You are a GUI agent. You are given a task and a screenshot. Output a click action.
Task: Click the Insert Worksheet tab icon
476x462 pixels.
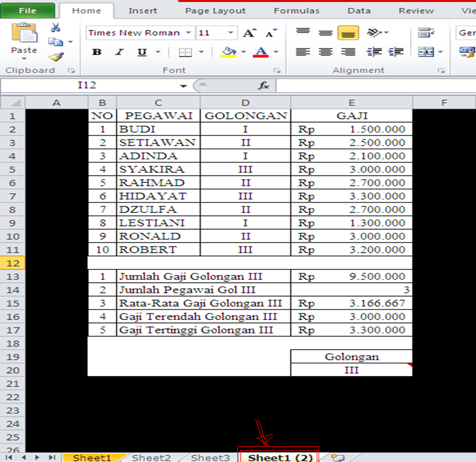[338, 457]
